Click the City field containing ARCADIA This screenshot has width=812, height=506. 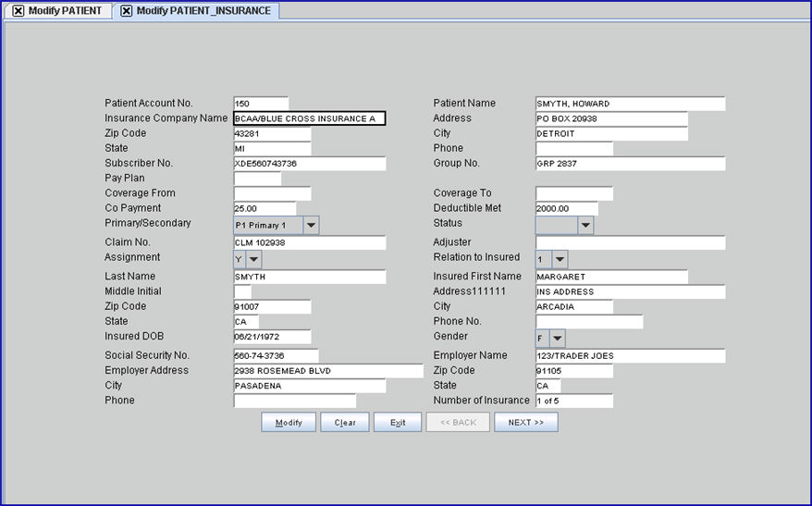coord(574,307)
